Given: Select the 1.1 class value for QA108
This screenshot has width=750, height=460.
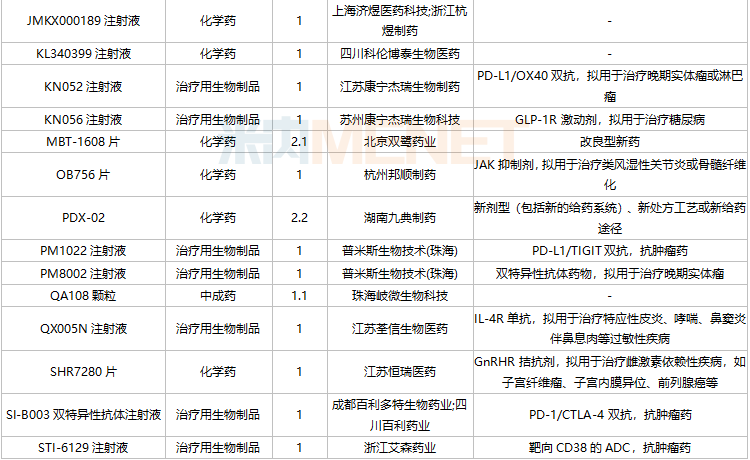Looking at the screenshot, I should click(x=299, y=296).
